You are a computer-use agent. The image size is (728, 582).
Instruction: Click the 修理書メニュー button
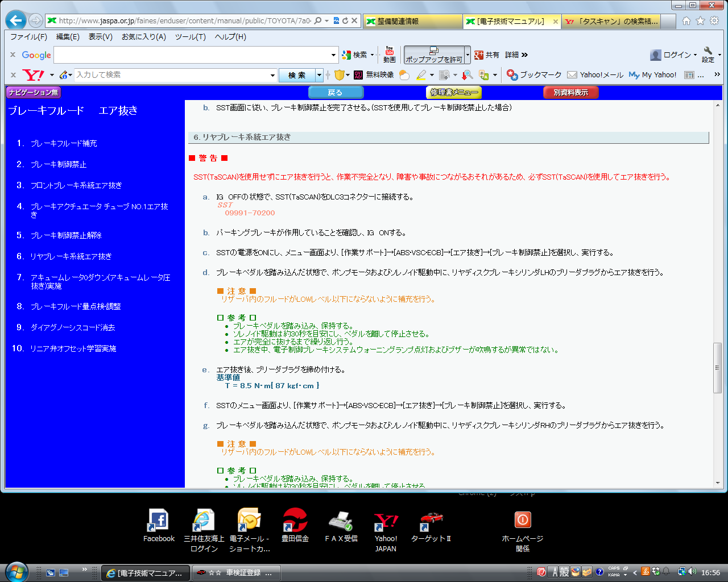tap(454, 92)
